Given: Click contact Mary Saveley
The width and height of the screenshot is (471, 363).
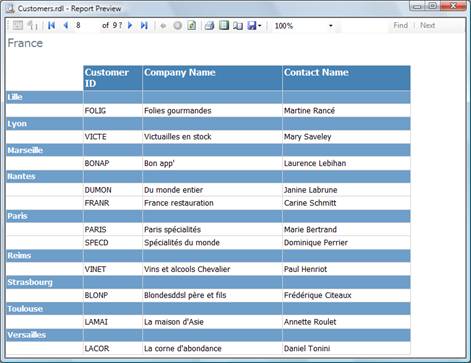Looking at the screenshot, I should coord(307,137).
